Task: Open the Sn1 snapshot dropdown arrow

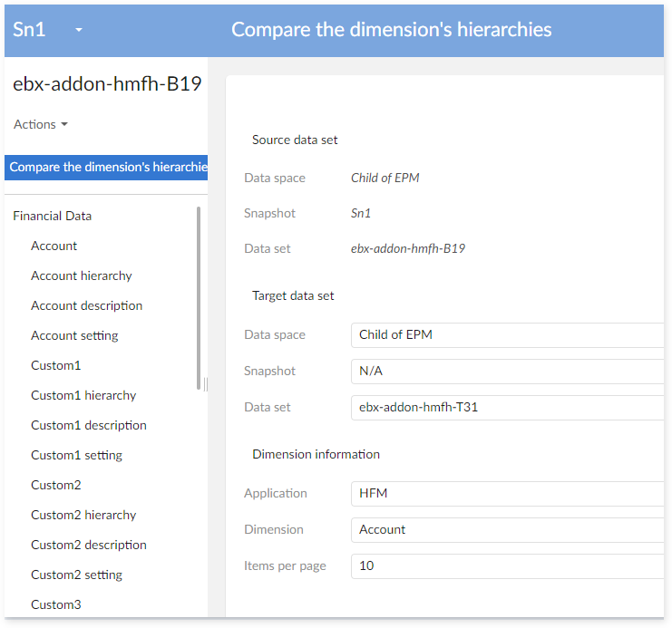Action: (79, 30)
